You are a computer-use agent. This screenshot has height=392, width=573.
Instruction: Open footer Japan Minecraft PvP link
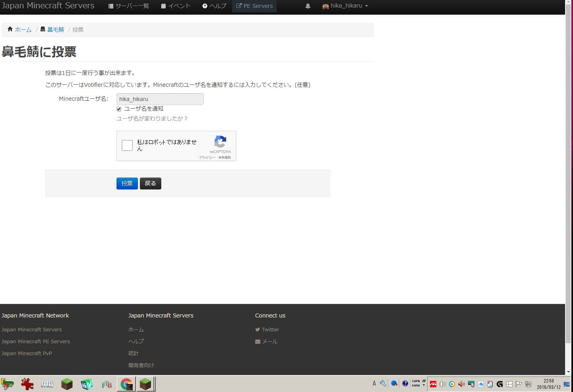click(27, 353)
